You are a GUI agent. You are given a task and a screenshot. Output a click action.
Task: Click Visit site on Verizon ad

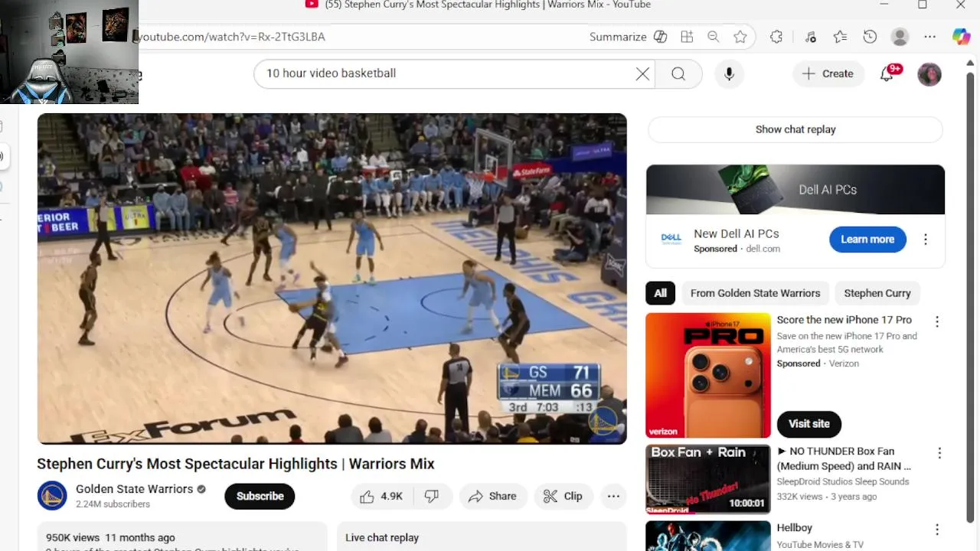809,424
